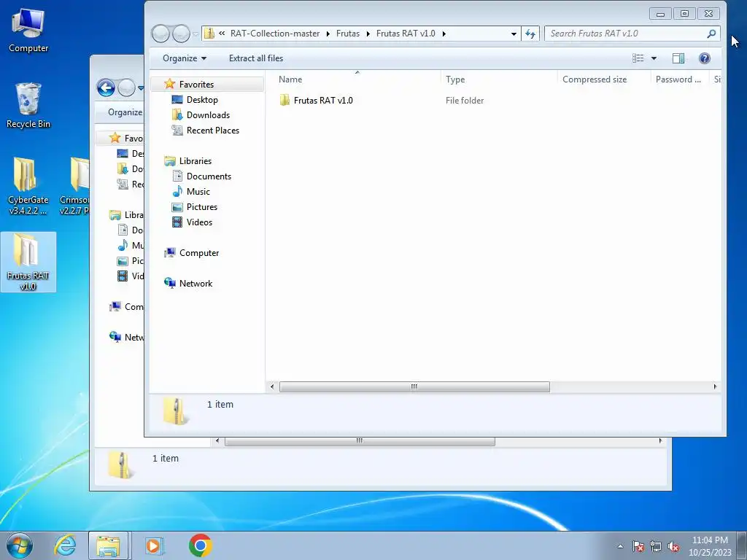Expand arrow after Frutas RAT v1.0 breadcrumb
Viewport: 747px width, 560px height.
(x=444, y=34)
